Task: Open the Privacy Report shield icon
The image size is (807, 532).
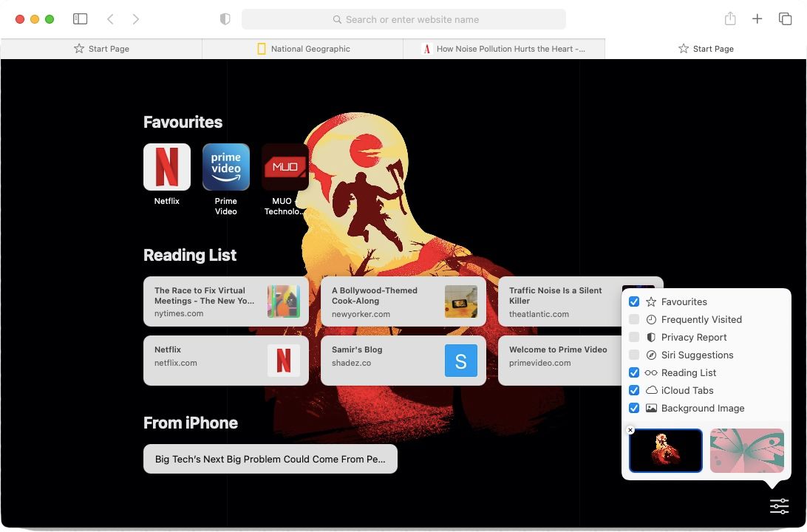Action: tap(225, 18)
